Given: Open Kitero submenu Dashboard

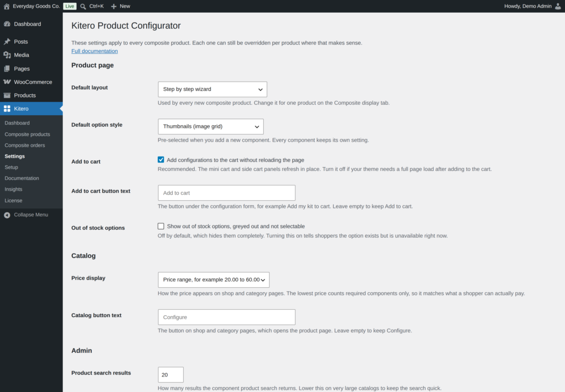Looking at the screenshot, I should 17,123.
